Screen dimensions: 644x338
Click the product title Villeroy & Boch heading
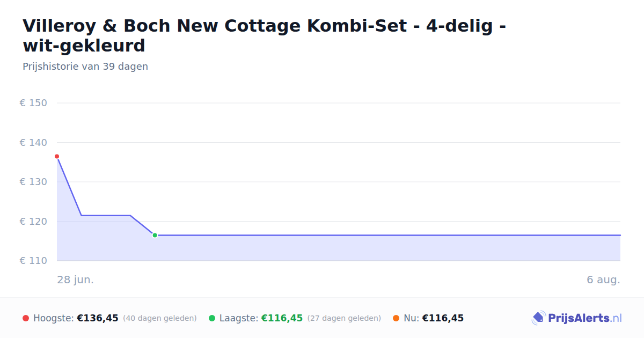[264, 35]
